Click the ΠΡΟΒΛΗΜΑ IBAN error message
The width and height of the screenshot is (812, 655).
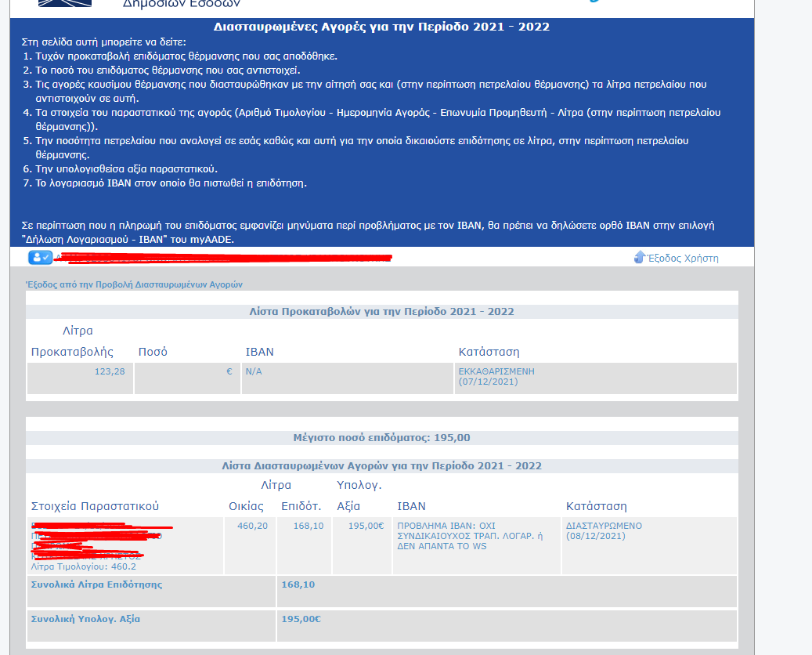coord(470,536)
